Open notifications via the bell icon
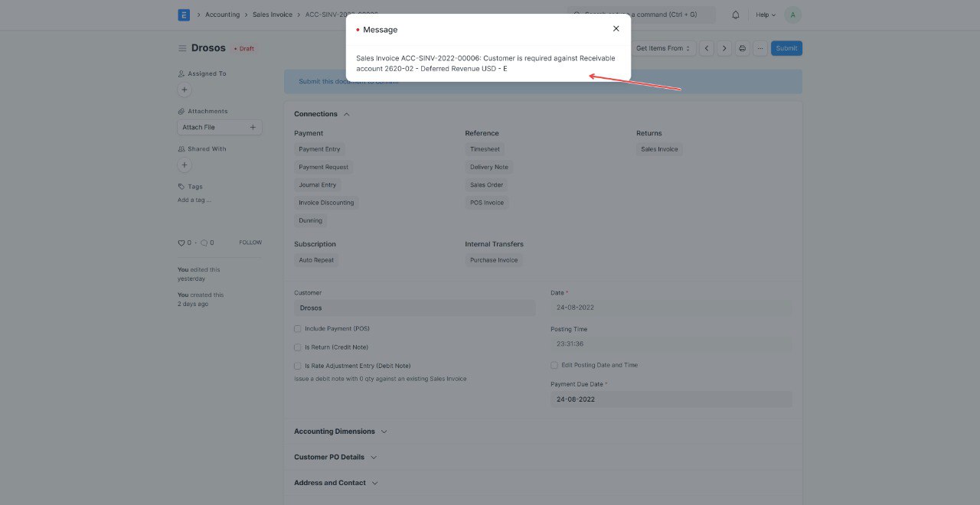 coord(733,14)
